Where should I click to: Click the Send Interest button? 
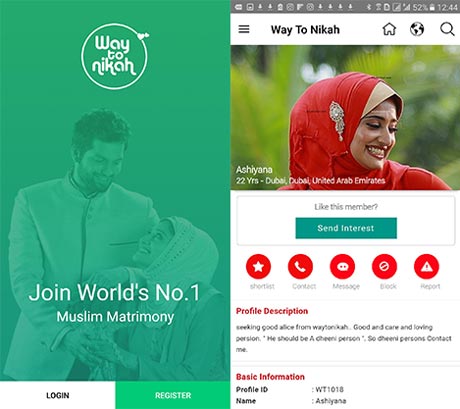(x=346, y=228)
